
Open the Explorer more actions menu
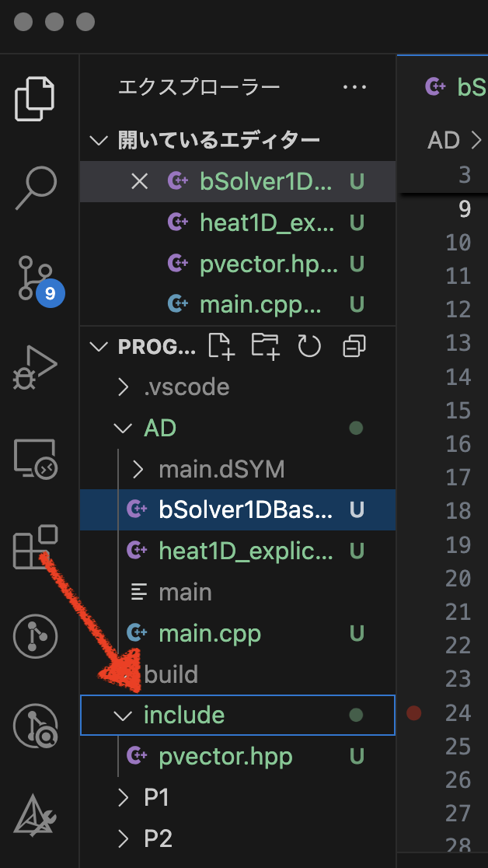[x=354, y=87]
